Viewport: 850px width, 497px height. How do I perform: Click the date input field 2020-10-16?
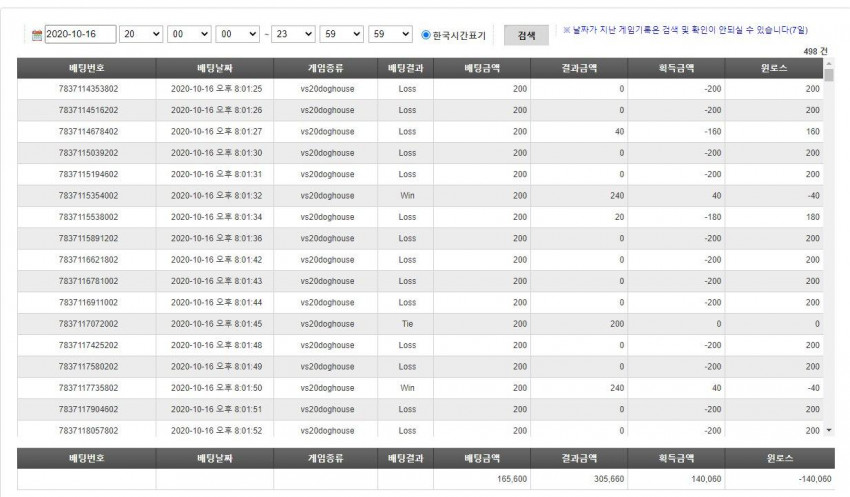point(80,34)
